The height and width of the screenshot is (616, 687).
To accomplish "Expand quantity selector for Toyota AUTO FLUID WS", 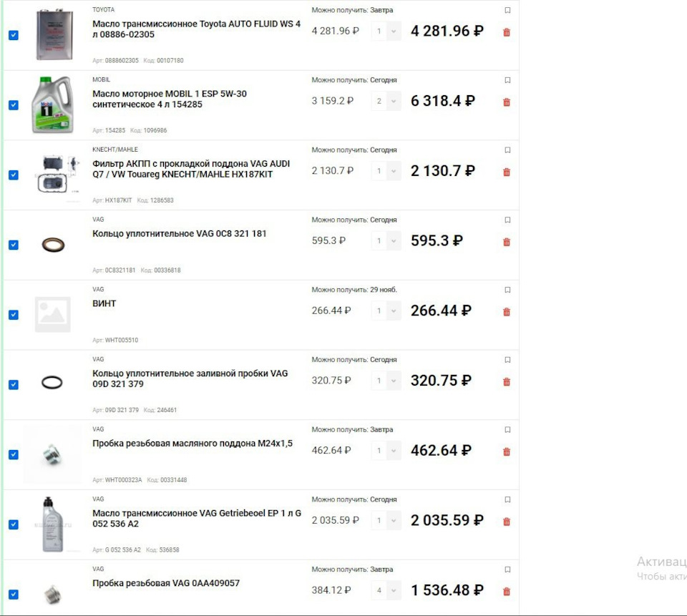I will (x=386, y=31).
